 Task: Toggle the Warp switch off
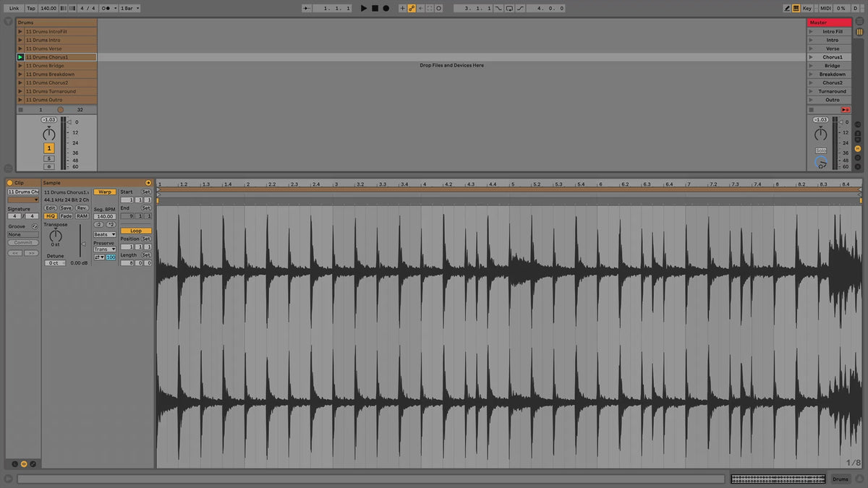click(x=105, y=192)
